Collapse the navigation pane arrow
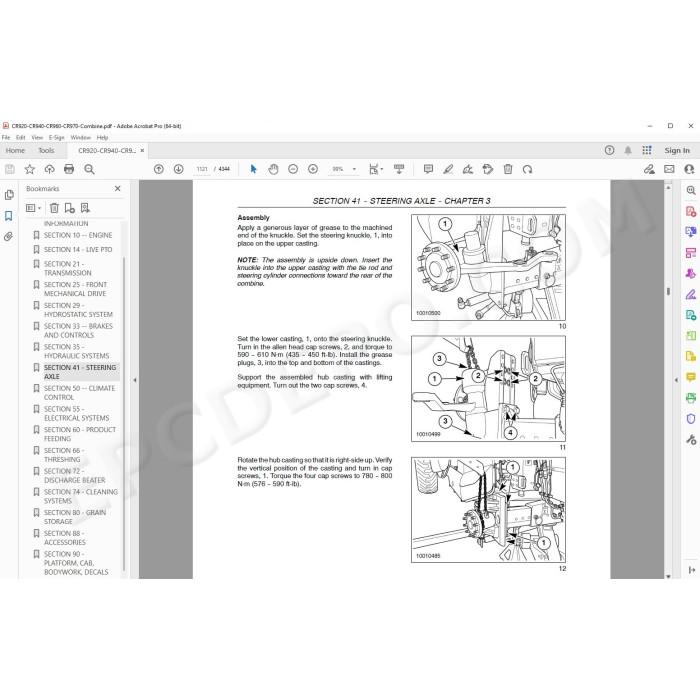This screenshot has height=700, width=700. (135, 380)
